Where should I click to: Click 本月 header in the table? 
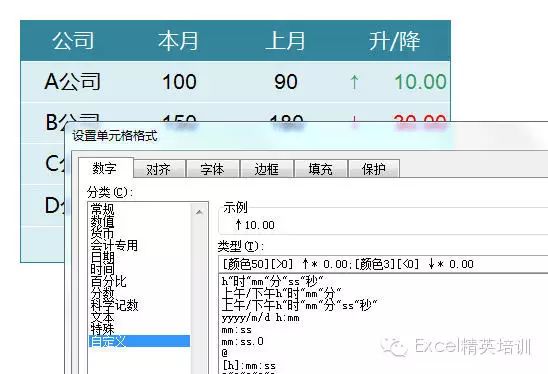178,41
